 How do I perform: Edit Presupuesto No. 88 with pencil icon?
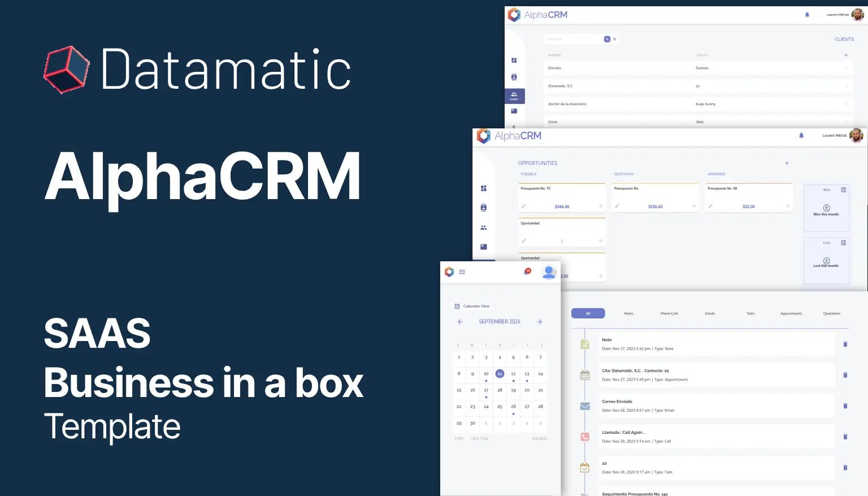click(x=710, y=206)
